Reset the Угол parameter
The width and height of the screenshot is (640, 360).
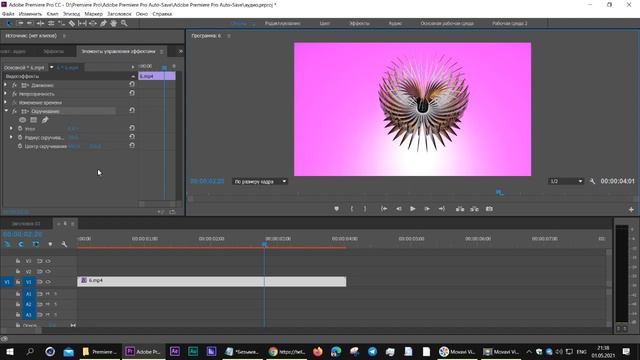pos(132,128)
